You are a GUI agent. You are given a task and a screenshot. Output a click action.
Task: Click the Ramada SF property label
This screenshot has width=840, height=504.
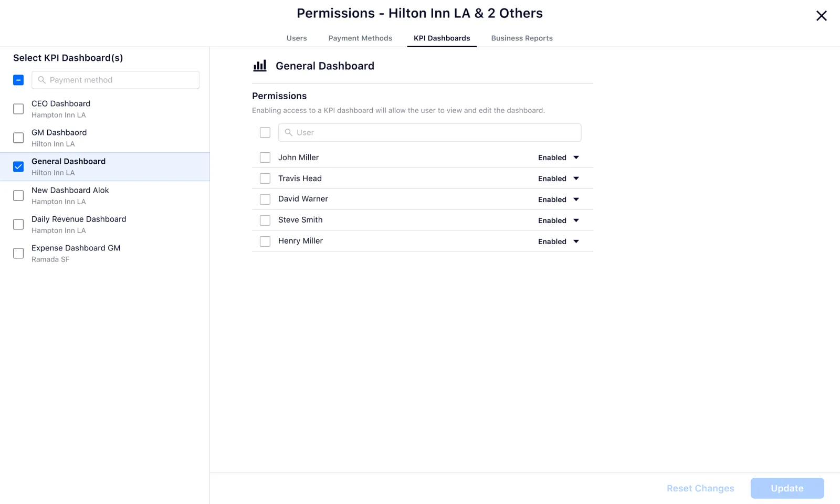pos(50,259)
